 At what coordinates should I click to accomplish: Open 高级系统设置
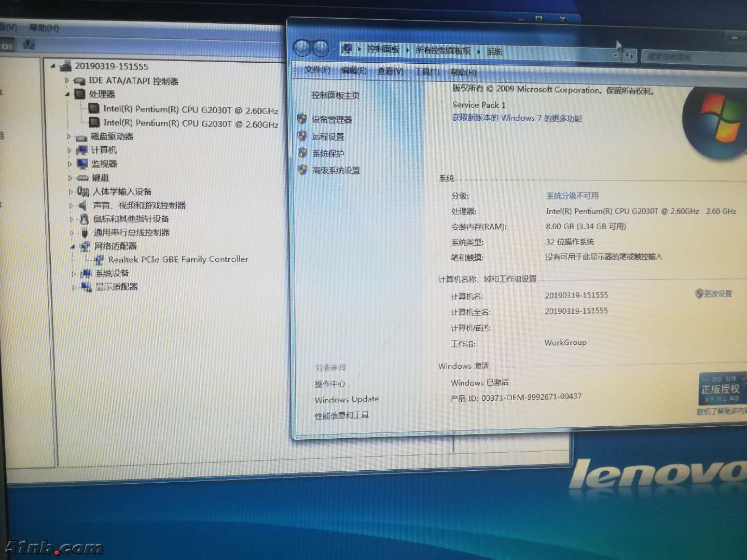(336, 170)
